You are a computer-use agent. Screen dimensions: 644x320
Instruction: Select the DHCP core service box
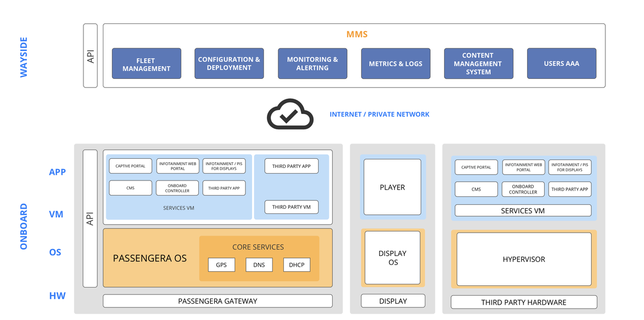tap(297, 265)
